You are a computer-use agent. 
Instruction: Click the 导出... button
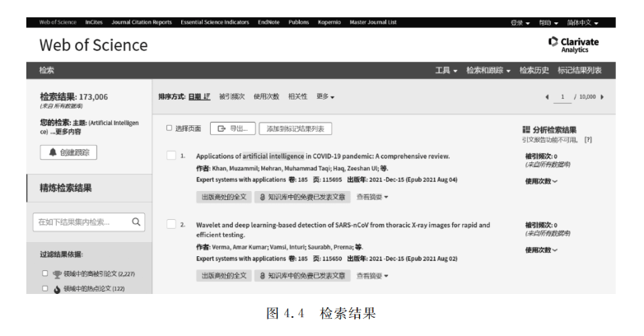[x=233, y=128]
